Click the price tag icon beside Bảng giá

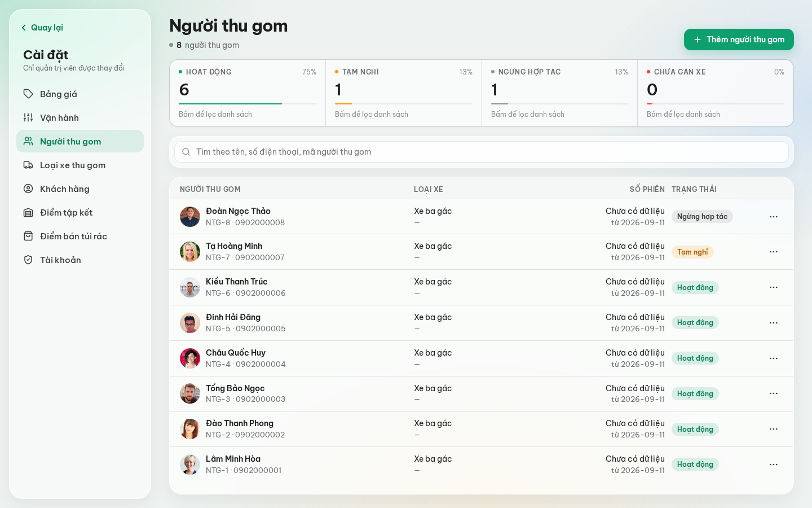pos(28,94)
